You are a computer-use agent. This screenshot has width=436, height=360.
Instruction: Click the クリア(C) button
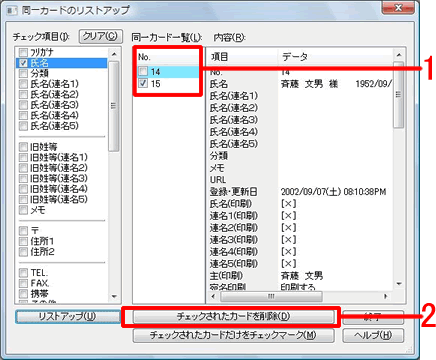click(101, 36)
